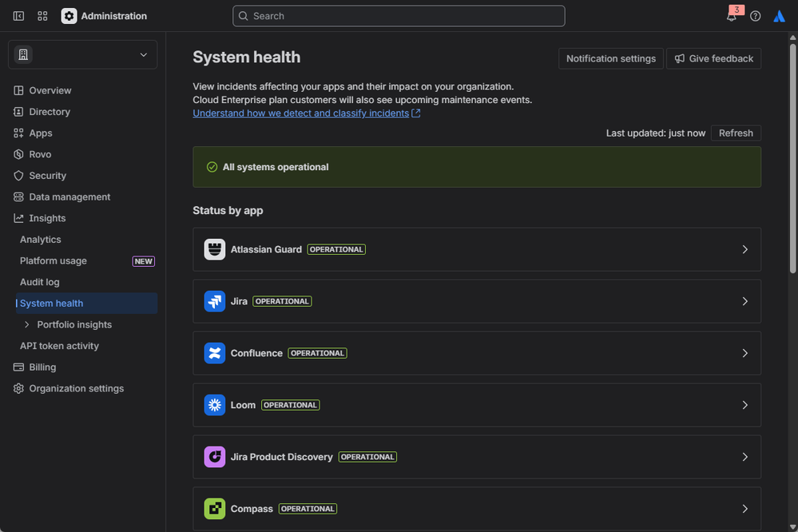Collapse the sidebar with the panel icon
The image size is (798, 532).
pos(18,16)
